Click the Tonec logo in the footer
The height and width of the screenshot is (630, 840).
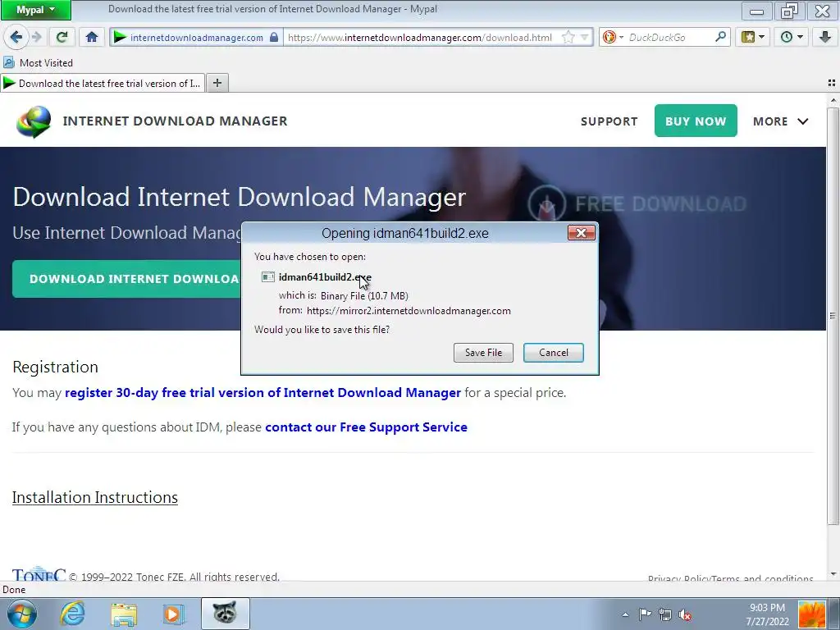point(39,573)
